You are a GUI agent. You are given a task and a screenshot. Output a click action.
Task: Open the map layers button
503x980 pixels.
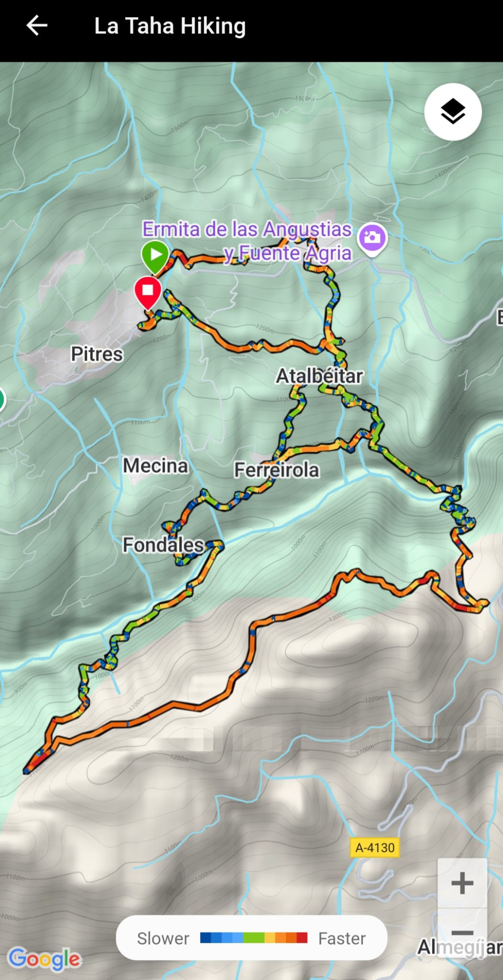452,111
